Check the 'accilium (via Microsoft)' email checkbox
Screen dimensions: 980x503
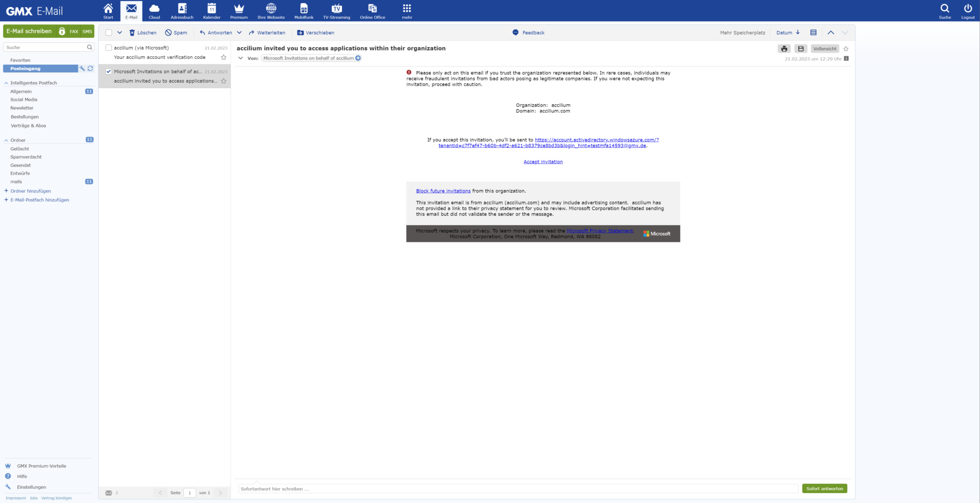(109, 48)
